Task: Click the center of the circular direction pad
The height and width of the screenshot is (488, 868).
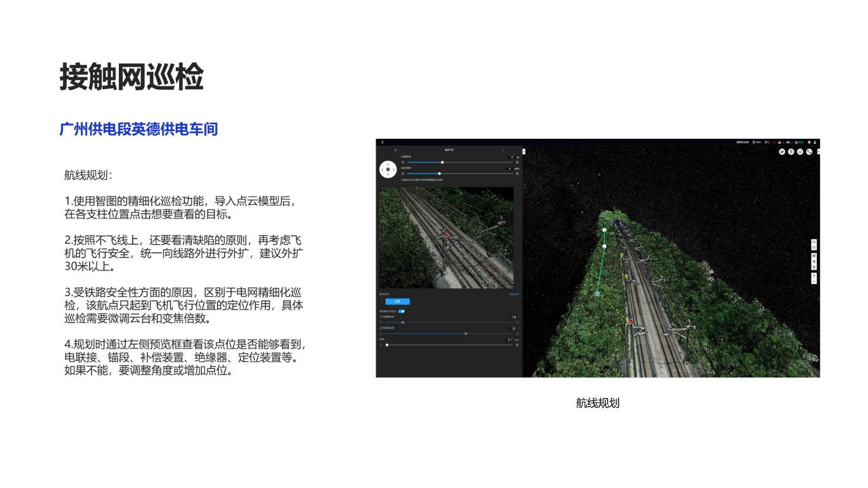Action: coord(388,170)
